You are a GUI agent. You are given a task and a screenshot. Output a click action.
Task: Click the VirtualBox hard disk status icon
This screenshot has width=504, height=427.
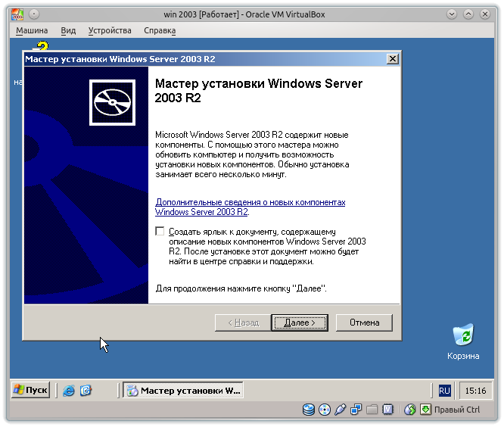[309, 410]
